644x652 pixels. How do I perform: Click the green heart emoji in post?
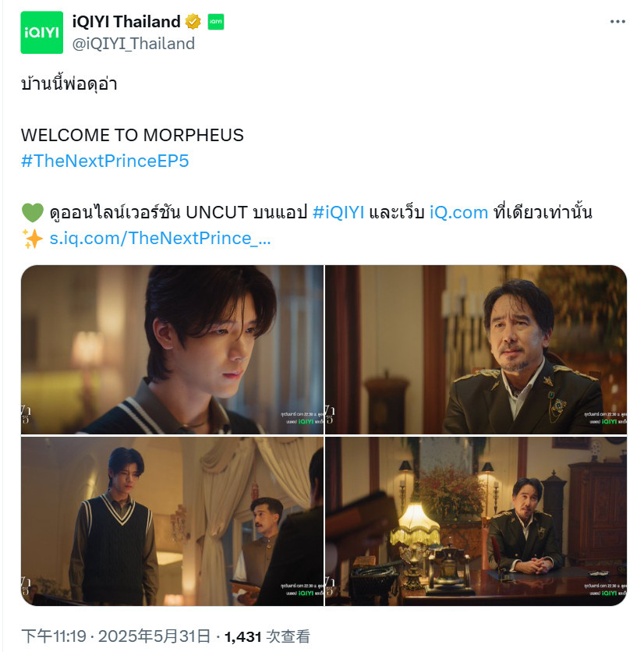coord(33,212)
